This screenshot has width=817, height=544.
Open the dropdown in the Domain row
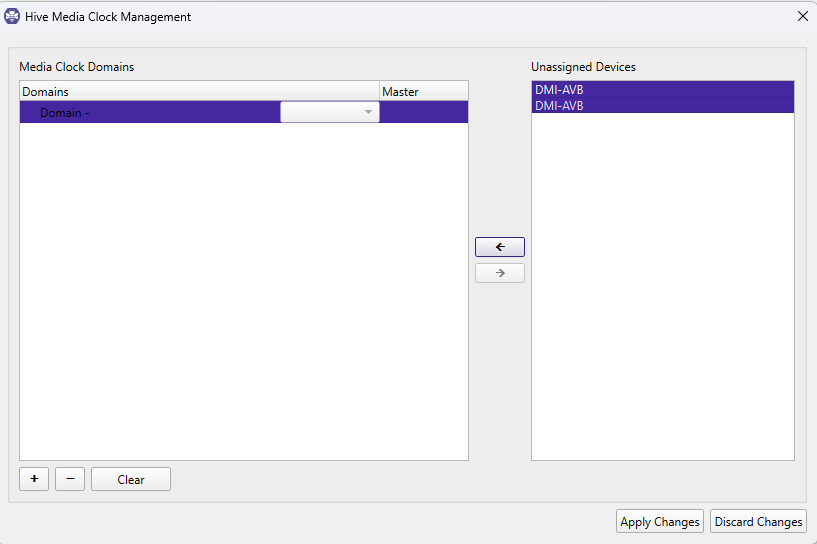click(329, 112)
